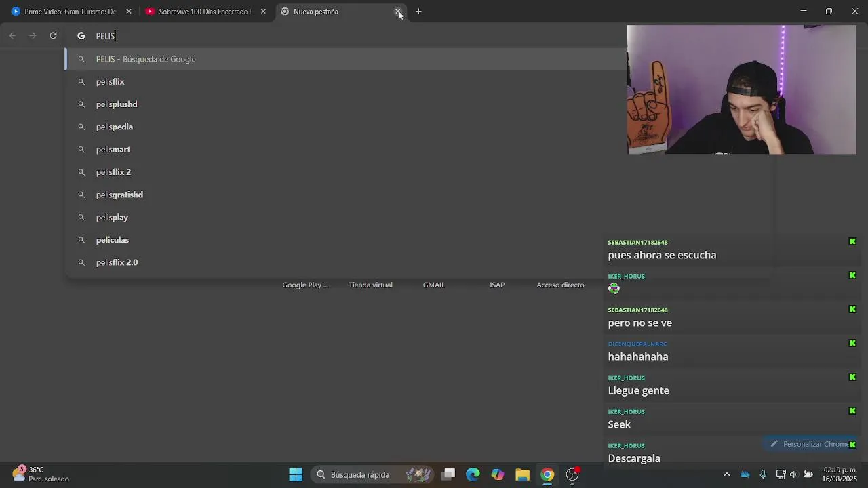Open the Tienda virtual shortcut
The width and height of the screenshot is (868, 488).
pos(370,285)
